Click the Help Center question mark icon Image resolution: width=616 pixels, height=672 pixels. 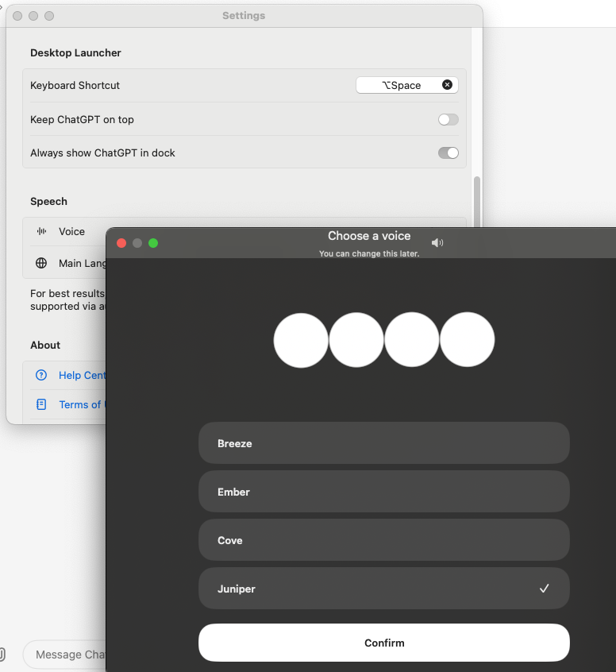(x=41, y=376)
